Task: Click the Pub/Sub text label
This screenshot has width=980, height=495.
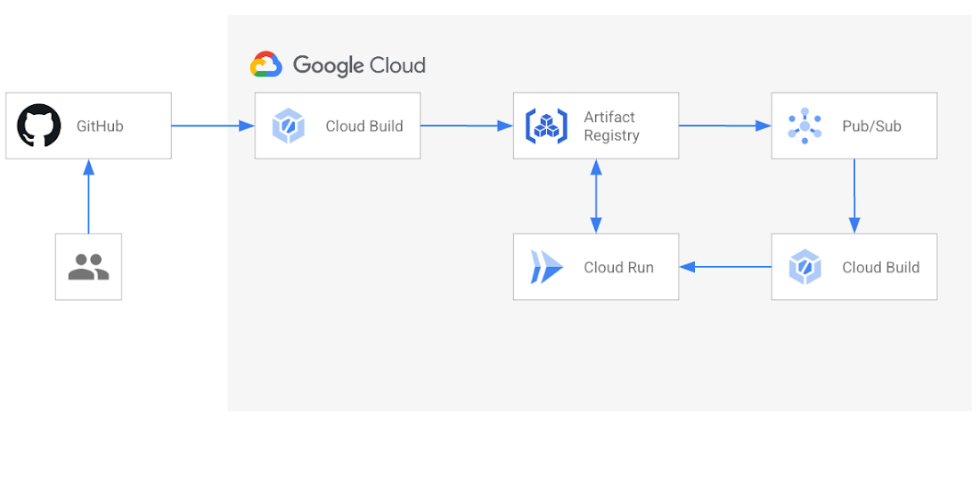Action: point(871,126)
